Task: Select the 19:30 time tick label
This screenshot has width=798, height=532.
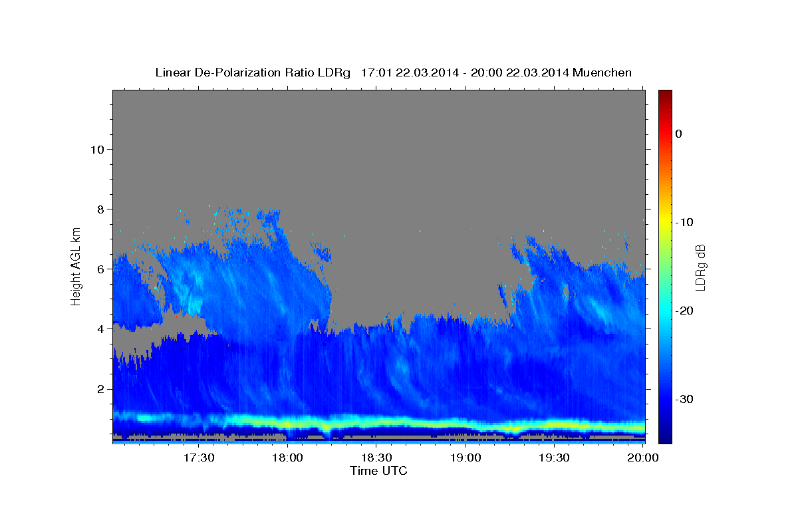Action: pos(553,458)
